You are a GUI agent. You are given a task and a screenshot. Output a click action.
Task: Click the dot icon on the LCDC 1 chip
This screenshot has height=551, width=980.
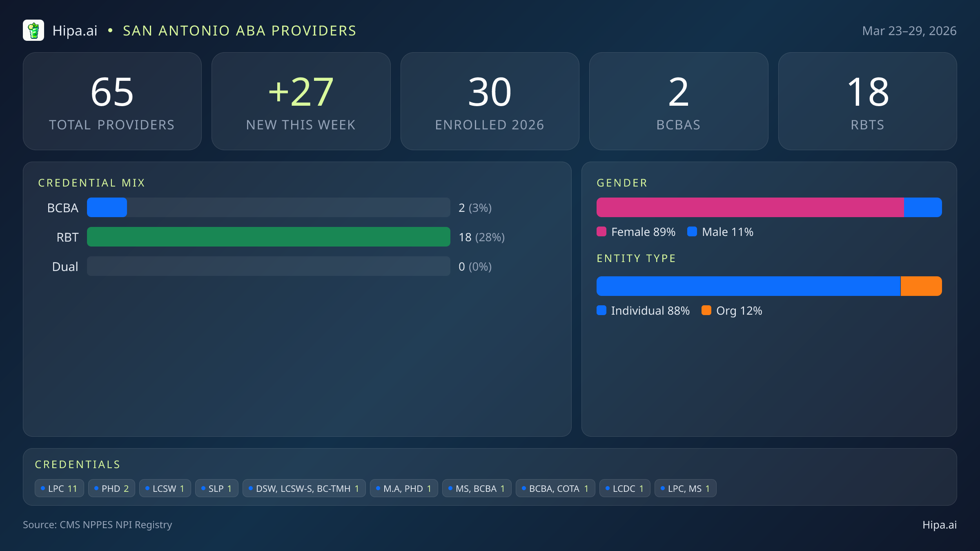pos(608,488)
